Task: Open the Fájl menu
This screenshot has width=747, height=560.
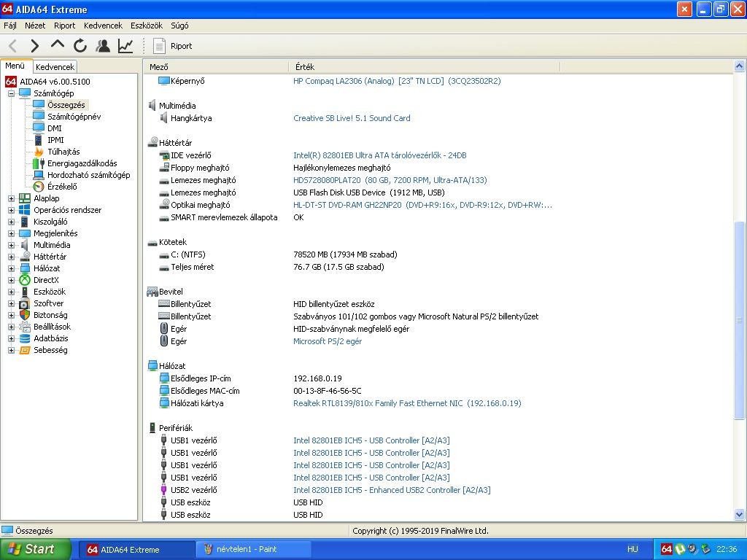Action: tap(10, 26)
